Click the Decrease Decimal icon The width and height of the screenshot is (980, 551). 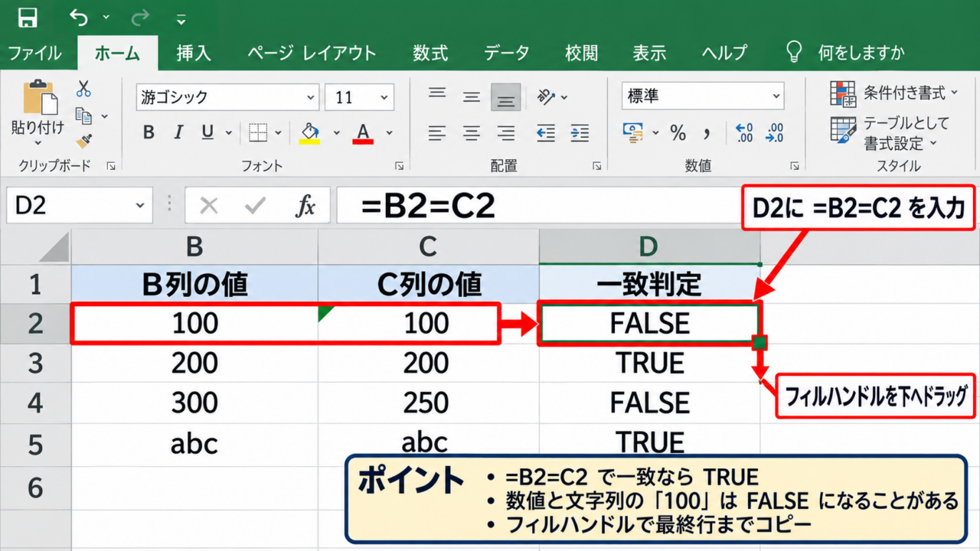click(775, 133)
